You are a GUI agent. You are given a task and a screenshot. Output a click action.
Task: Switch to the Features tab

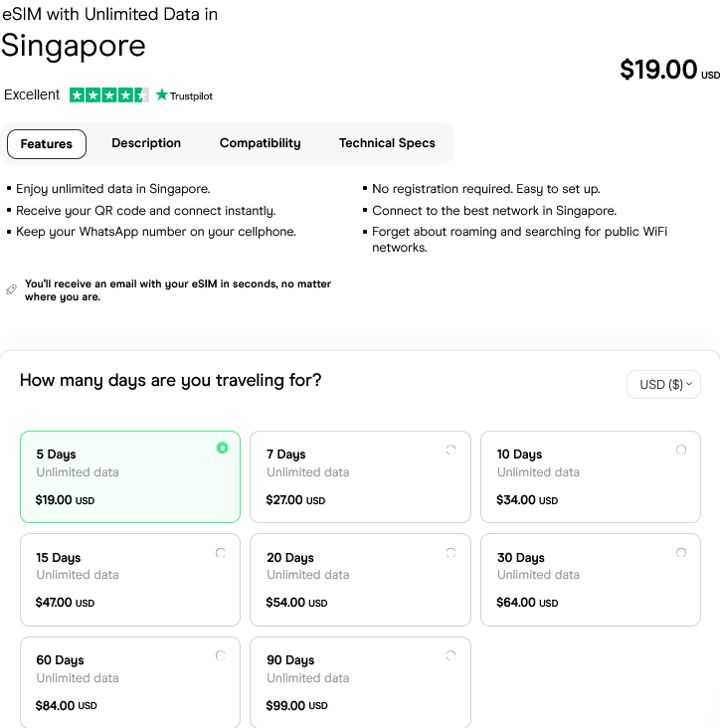click(47, 144)
